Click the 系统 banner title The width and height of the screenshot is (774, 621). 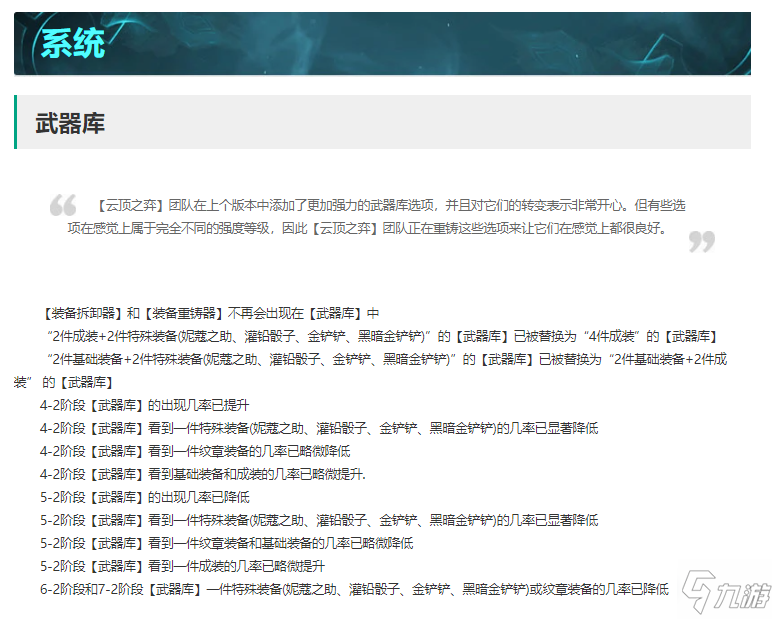(72, 44)
